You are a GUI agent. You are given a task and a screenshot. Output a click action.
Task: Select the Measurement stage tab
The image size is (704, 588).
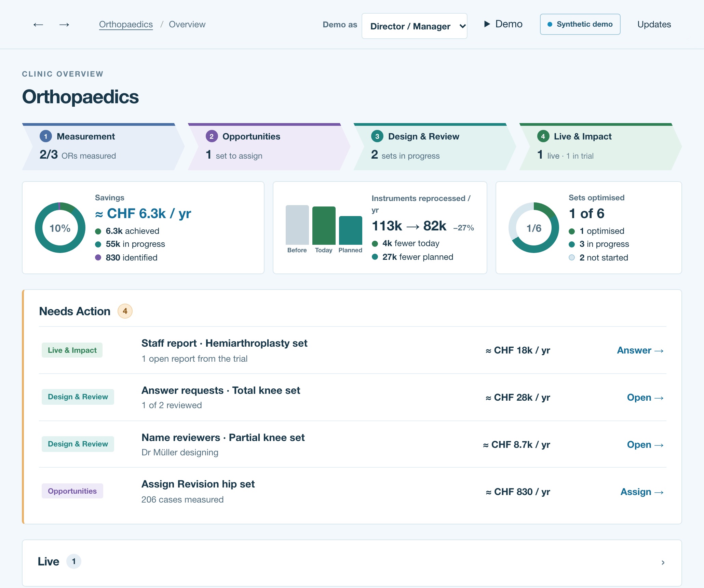click(x=103, y=147)
